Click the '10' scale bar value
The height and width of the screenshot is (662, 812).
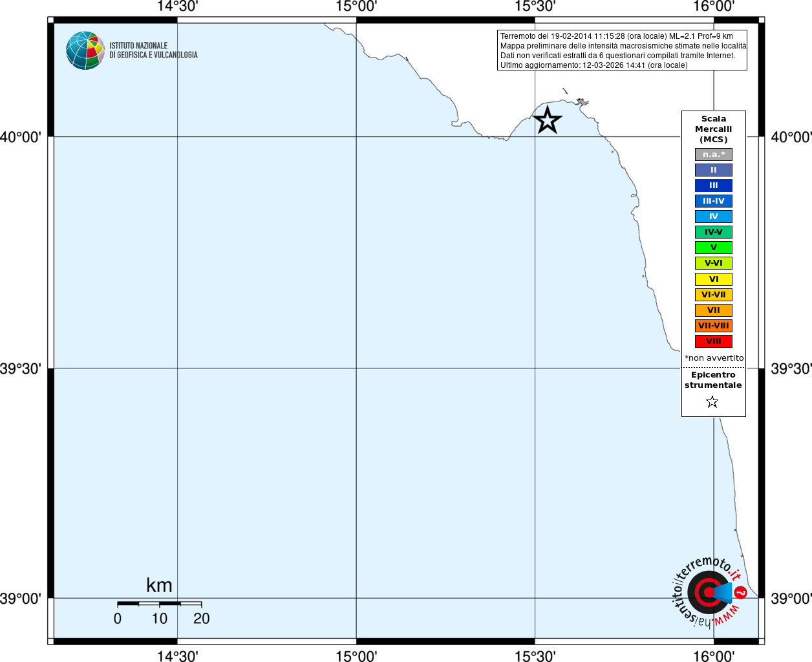(160, 619)
